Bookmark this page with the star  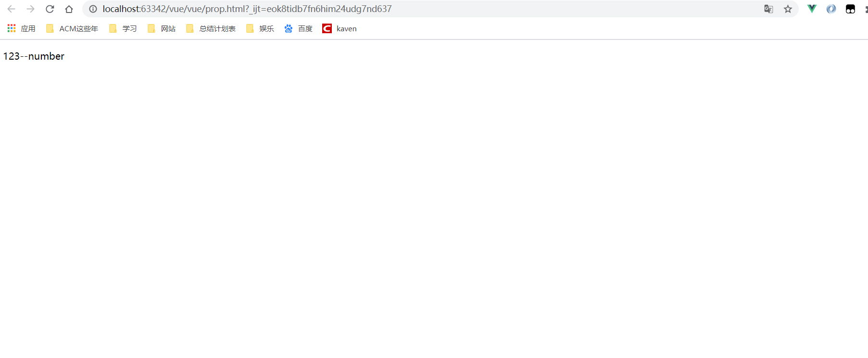(x=788, y=9)
